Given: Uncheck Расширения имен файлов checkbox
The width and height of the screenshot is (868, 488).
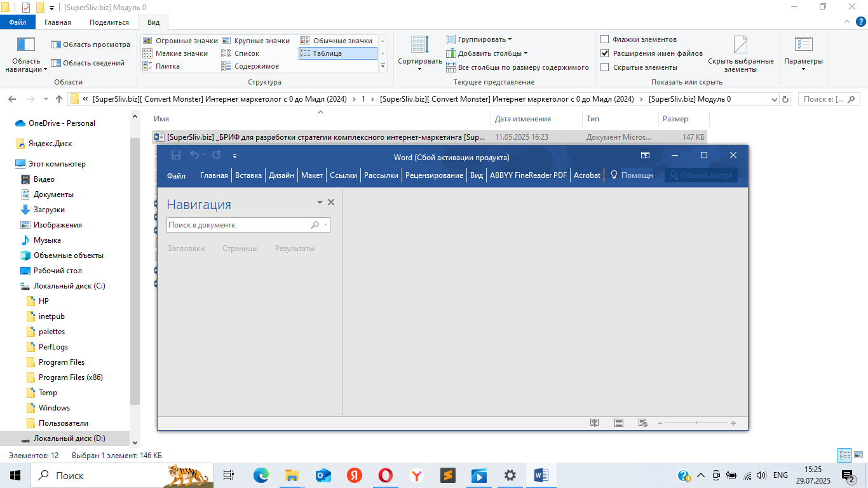Looking at the screenshot, I should tap(605, 53).
